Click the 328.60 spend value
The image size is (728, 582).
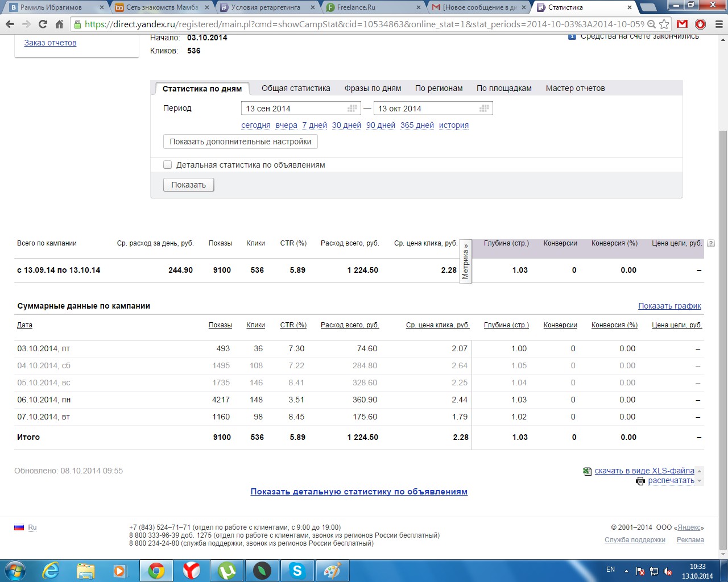[365, 383]
